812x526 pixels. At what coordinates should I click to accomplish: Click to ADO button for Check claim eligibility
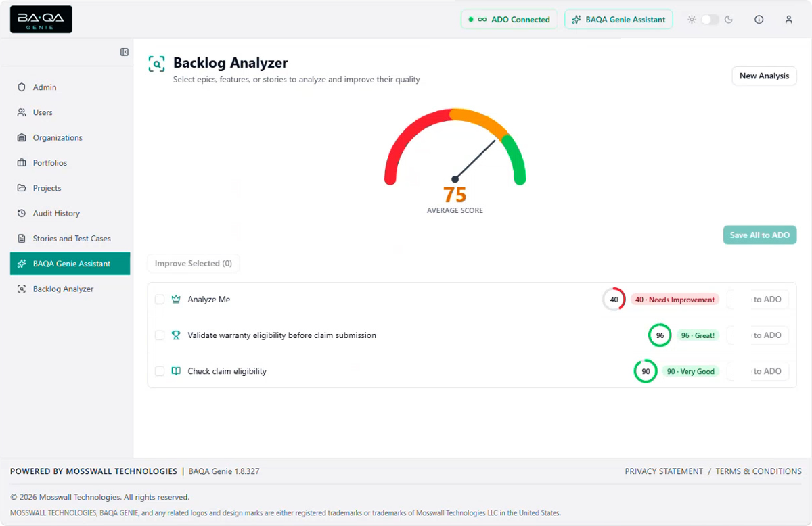(758, 371)
